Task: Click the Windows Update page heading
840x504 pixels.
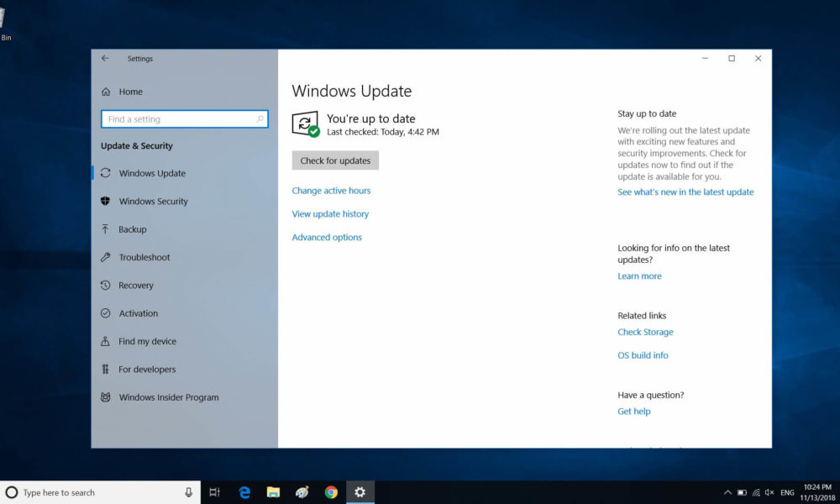Action: tap(351, 91)
